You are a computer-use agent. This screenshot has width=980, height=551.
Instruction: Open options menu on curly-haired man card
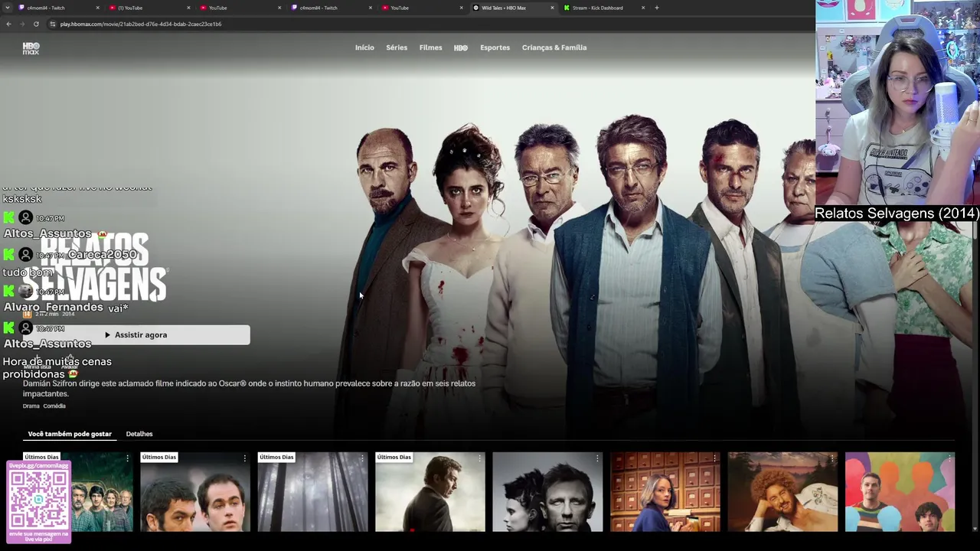(x=832, y=458)
